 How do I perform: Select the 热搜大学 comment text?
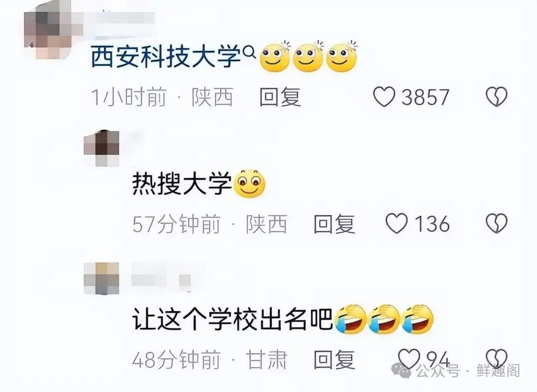pyautogui.click(x=182, y=184)
